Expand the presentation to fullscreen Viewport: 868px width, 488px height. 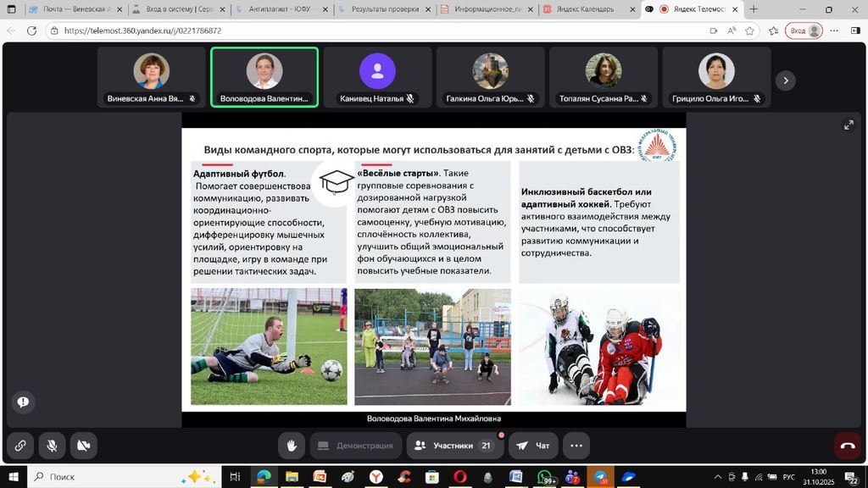[x=848, y=125]
